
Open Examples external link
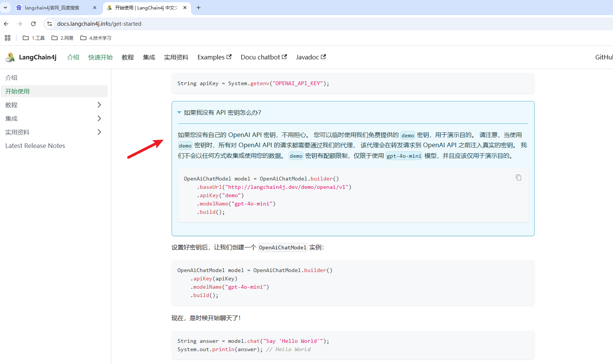tap(214, 57)
